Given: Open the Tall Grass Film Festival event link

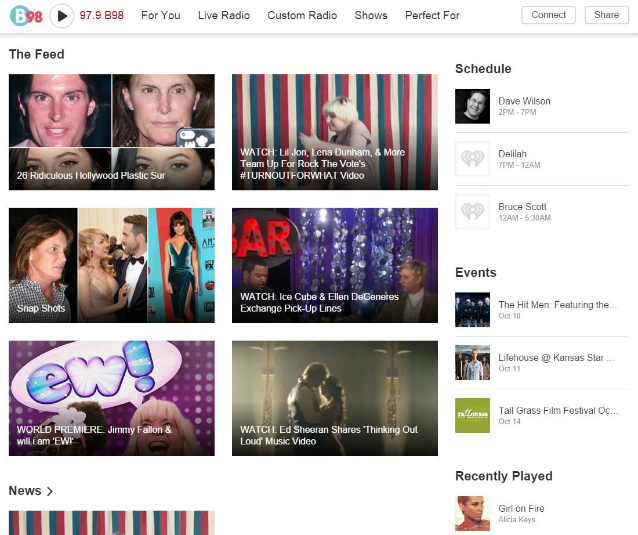Looking at the screenshot, I should point(558,411).
